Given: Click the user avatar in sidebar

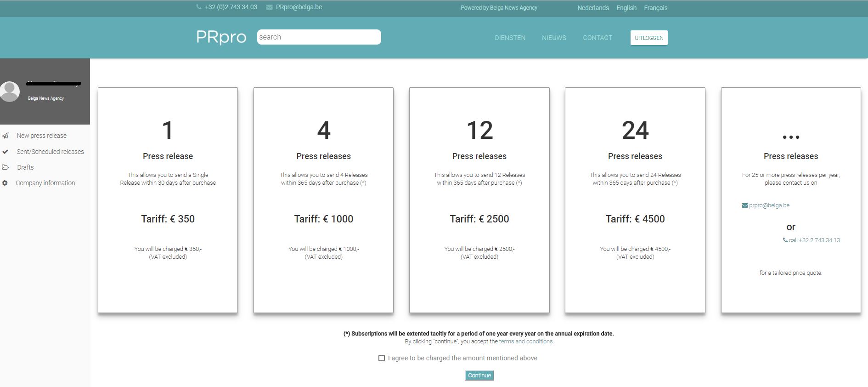Looking at the screenshot, I should [x=10, y=91].
